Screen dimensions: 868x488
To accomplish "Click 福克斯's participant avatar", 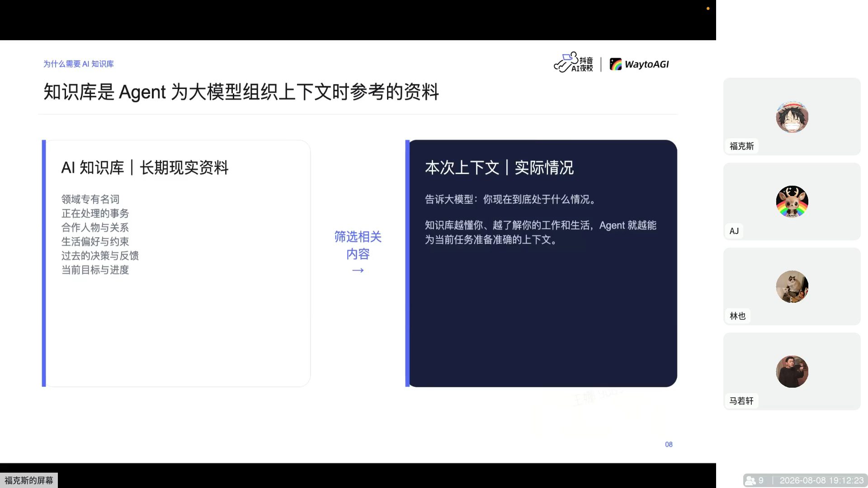I will tap(792, 117).
